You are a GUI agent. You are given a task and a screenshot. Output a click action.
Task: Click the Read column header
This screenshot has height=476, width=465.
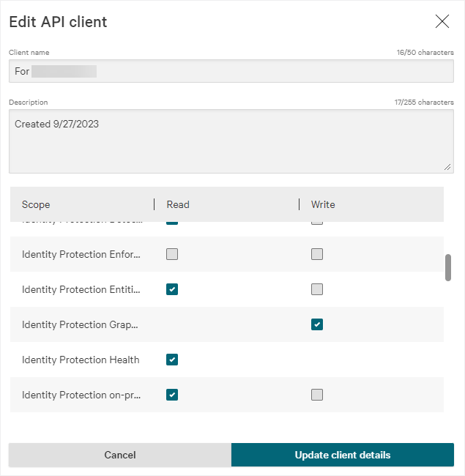[x=178, y=204]
